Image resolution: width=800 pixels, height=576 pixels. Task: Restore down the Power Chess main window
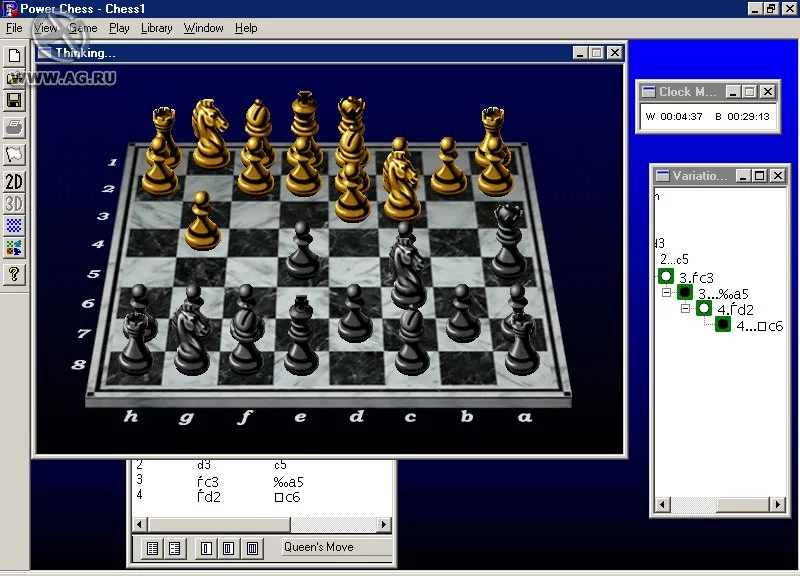(x=771, y=8)
